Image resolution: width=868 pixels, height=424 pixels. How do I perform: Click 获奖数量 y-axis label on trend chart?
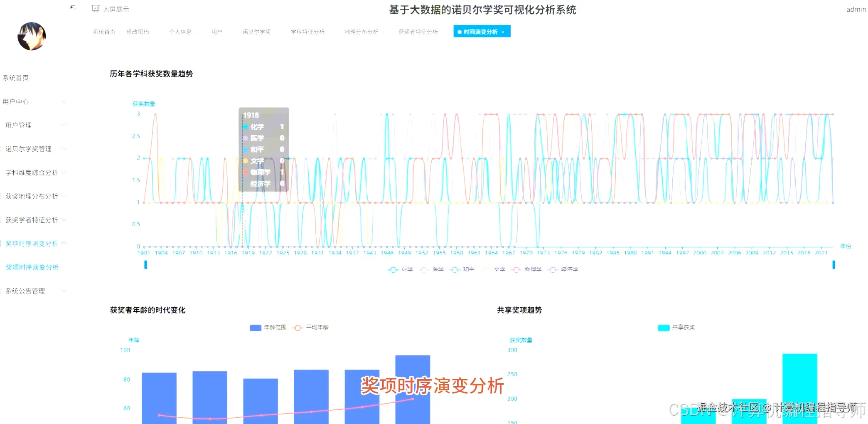(144, 104)
